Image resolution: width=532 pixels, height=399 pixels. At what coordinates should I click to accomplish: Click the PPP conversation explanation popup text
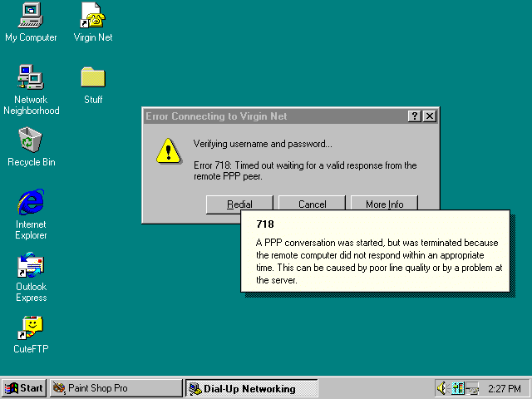click(379, 261)
